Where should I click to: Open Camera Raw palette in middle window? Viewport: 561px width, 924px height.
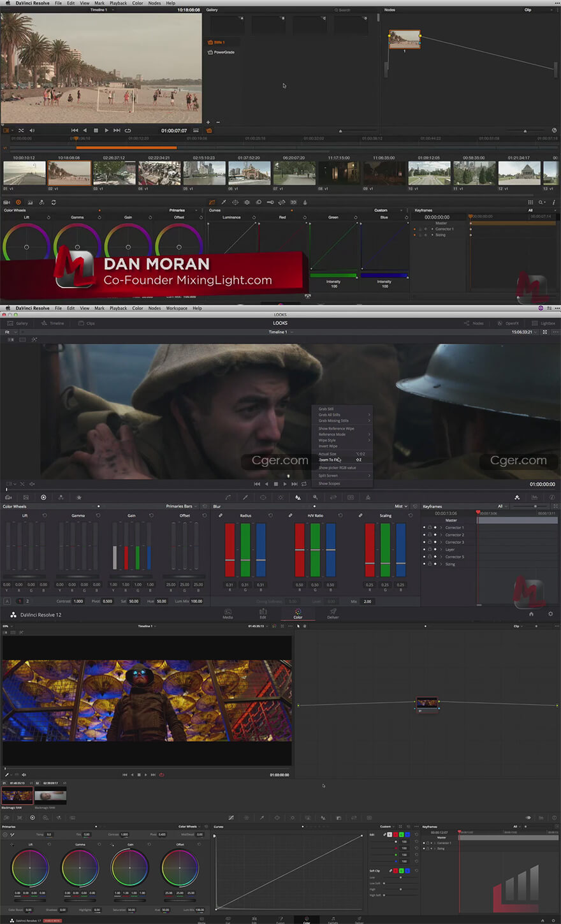pyautogui.click(x=8, y=497)
